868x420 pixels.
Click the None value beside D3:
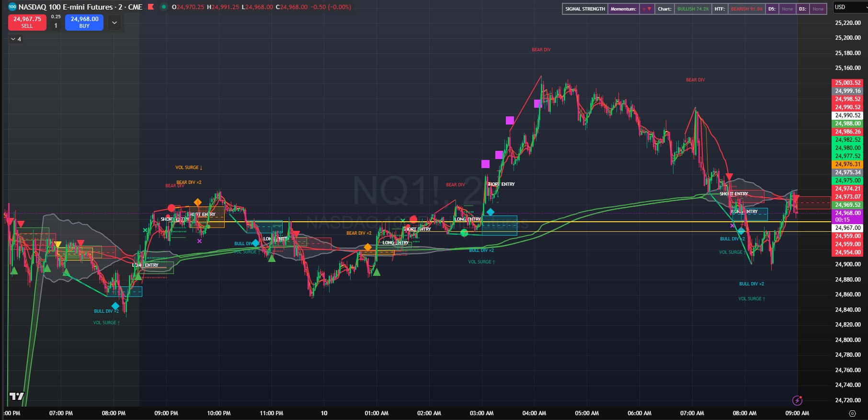click(x=818, y=9)
